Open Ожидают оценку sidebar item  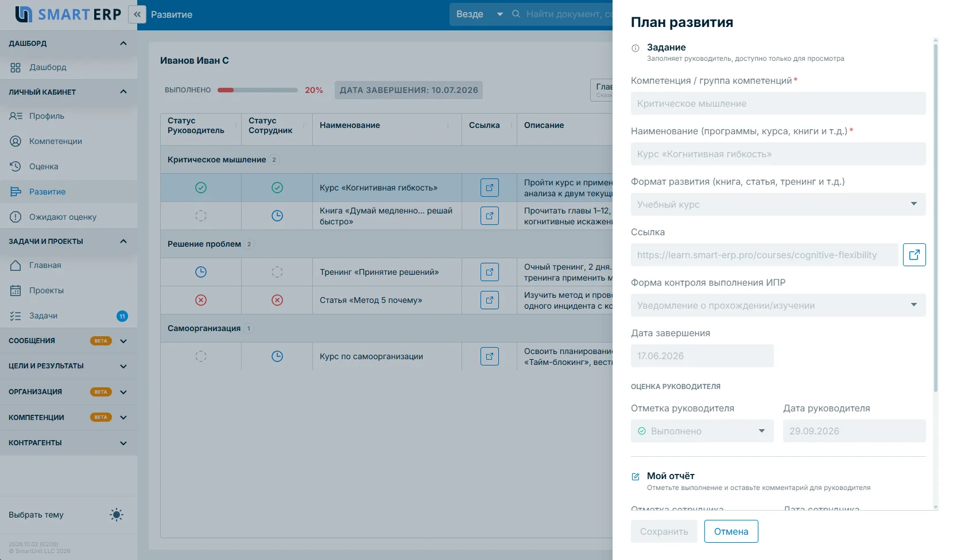pyautogui.click(x=68, y=217)
